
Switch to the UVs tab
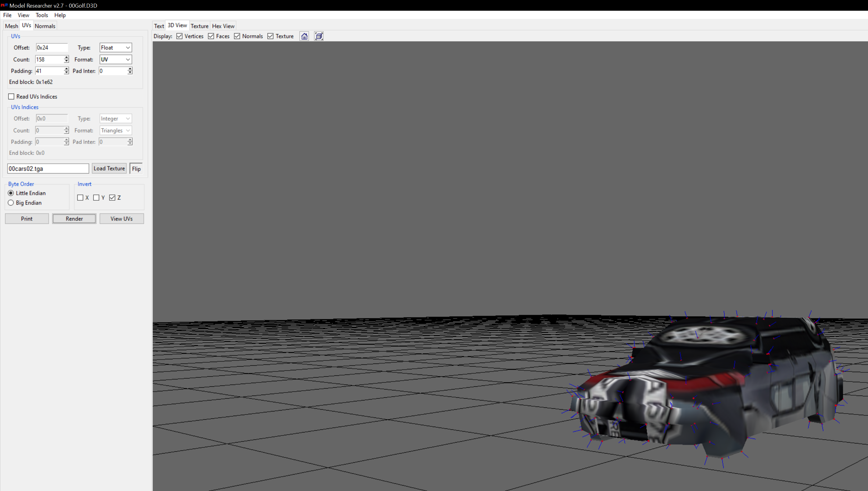pos(26,25)
